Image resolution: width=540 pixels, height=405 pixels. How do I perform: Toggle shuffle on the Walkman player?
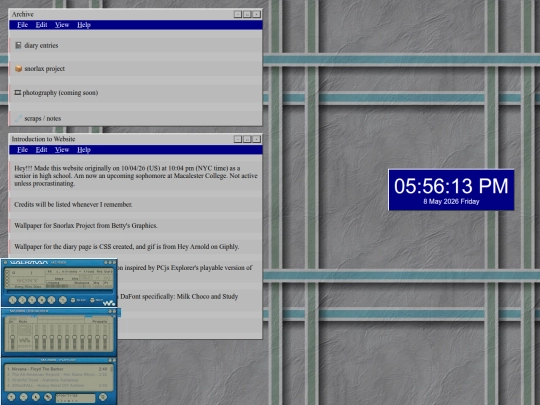[79, 300]
